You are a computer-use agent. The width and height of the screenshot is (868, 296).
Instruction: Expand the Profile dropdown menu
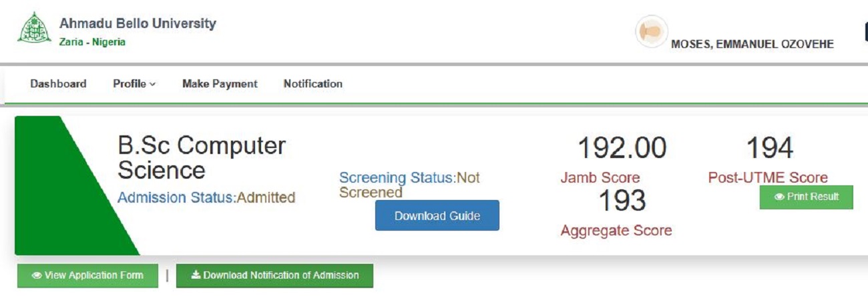coord(134,84)
